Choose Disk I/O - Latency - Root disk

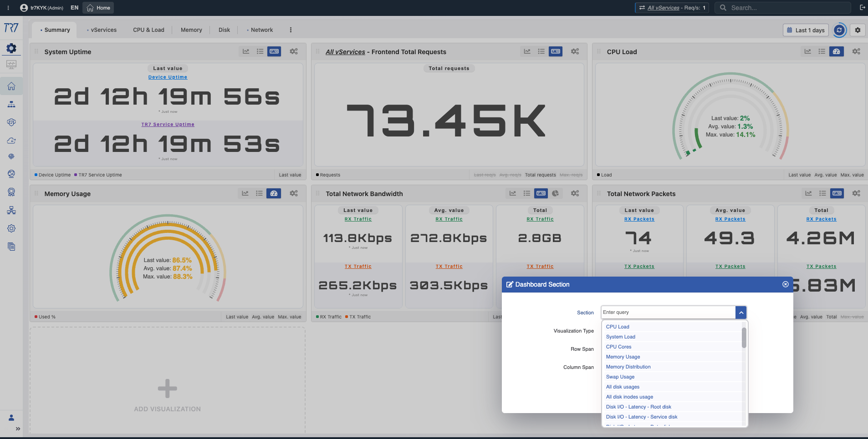(638, 407)
